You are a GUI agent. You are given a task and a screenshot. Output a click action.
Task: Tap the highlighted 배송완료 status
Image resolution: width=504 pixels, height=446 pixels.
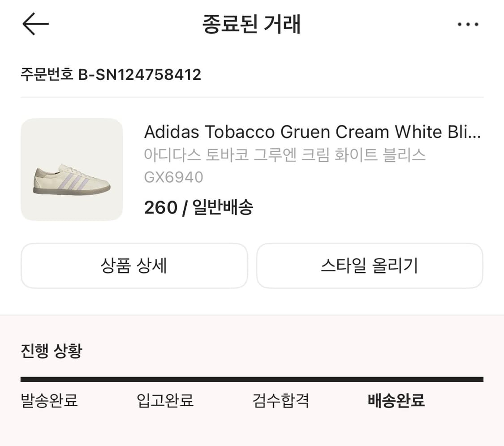pos(396,401)
